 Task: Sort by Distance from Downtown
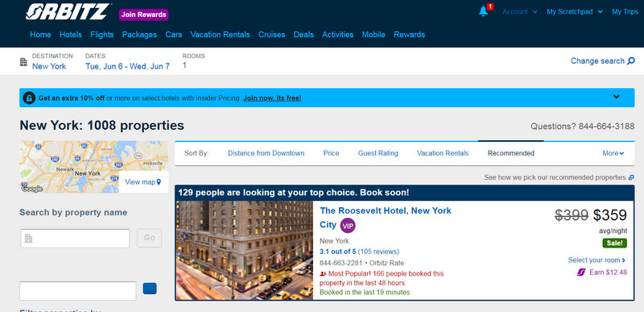266,153
